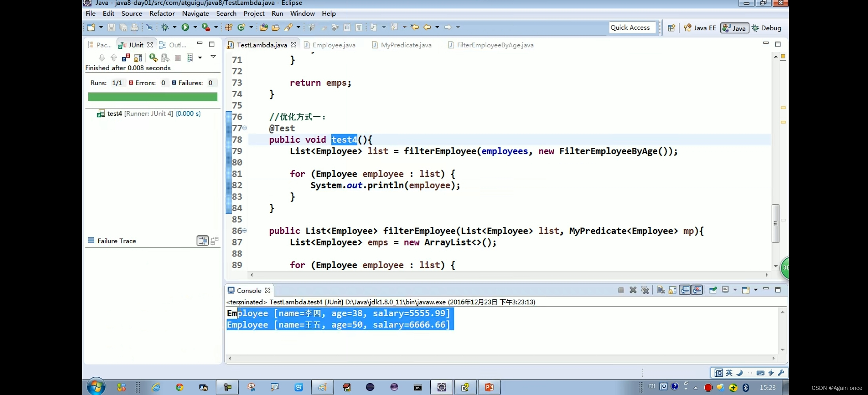Viewport: 868px width, 395px height.
Task: Click the Pin Console icon
Action: point(713,290)
